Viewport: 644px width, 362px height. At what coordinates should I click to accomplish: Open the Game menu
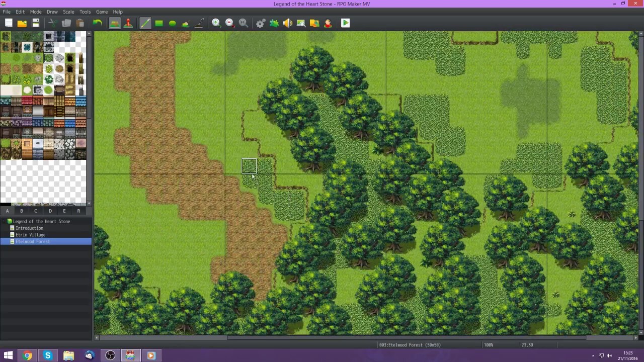click(102, 12)
